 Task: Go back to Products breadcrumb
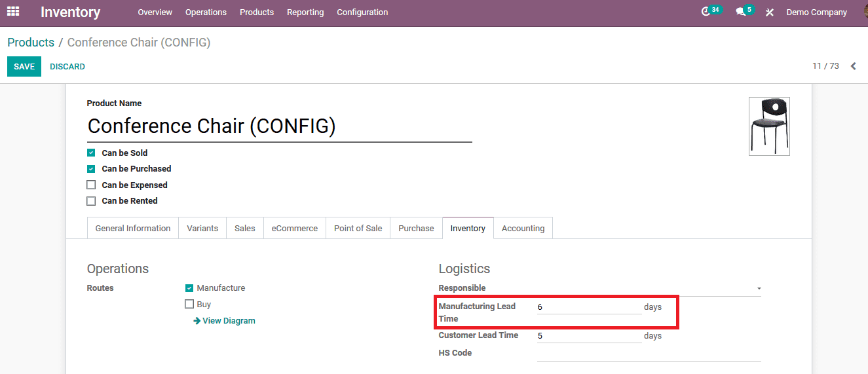pyautogui.click(x=31, y=43)
